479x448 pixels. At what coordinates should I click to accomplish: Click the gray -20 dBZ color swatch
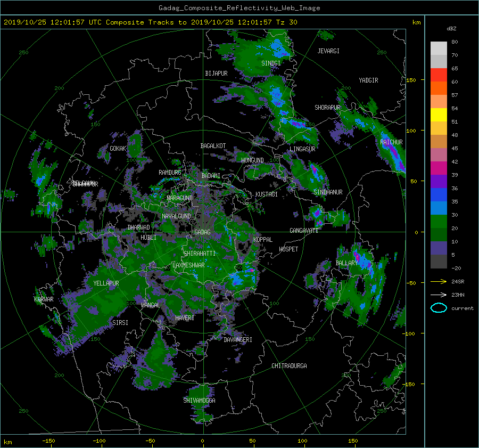(x=439, y=262)
